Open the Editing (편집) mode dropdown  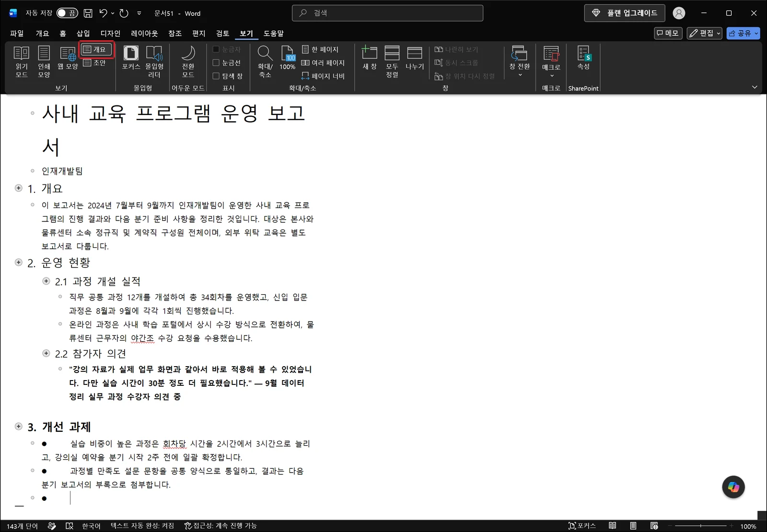[x=704, y=33]
